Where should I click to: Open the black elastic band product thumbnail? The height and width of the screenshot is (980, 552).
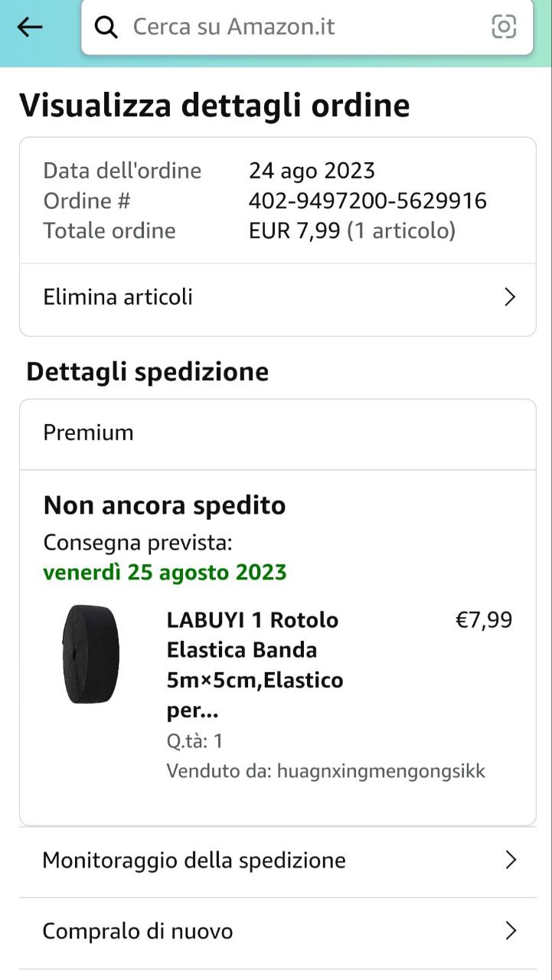(x=91, y=654)
